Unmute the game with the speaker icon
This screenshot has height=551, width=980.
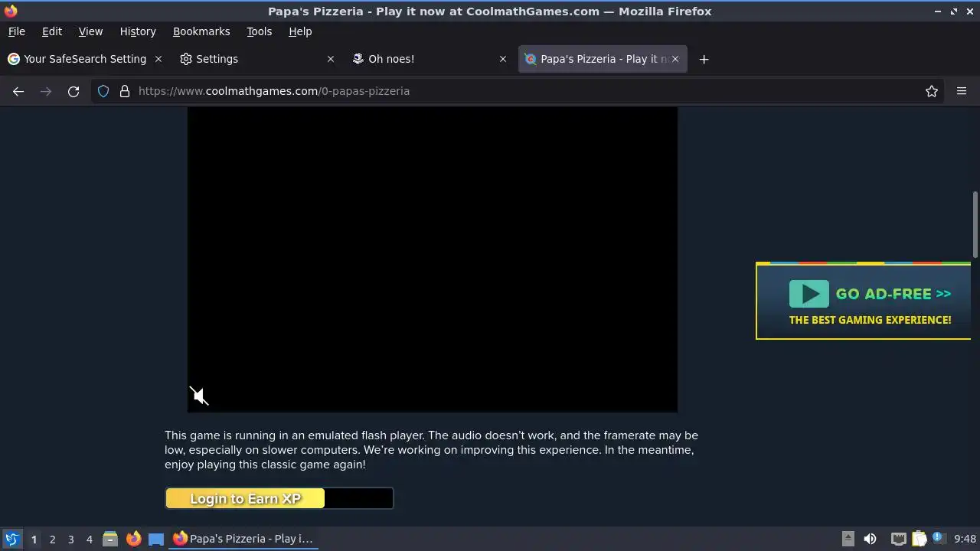tap(199, 396)
